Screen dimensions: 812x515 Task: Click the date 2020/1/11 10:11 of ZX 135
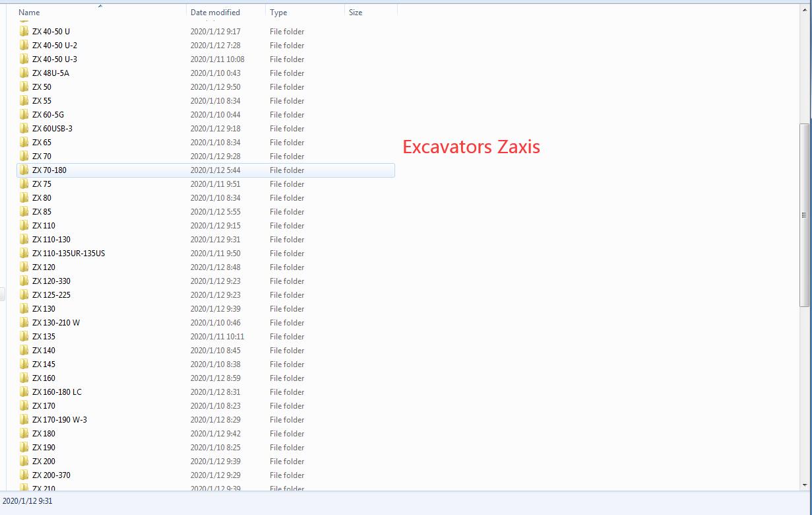(x=217, y=336)
